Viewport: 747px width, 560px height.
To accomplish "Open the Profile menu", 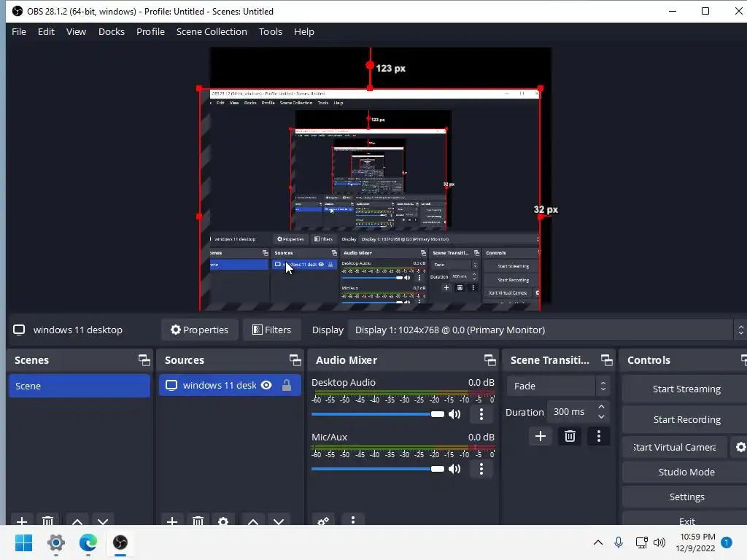I will point(150,32).
